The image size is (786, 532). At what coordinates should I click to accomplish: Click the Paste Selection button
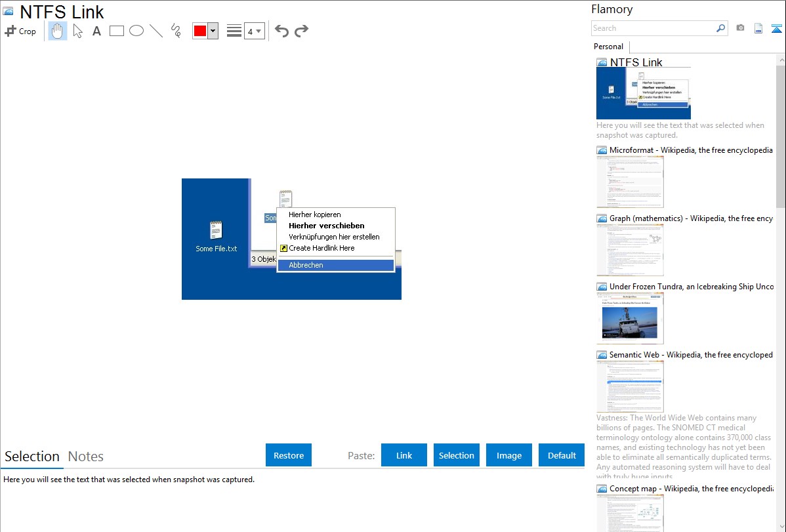point(456,455)
